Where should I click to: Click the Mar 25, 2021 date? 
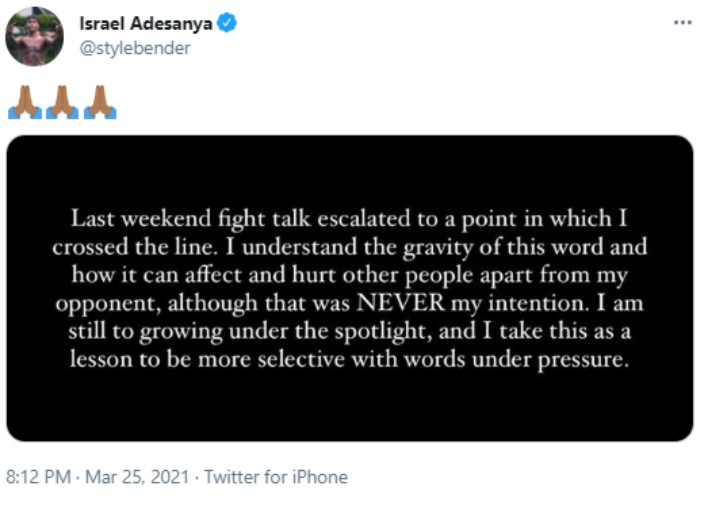coord(137,477)
